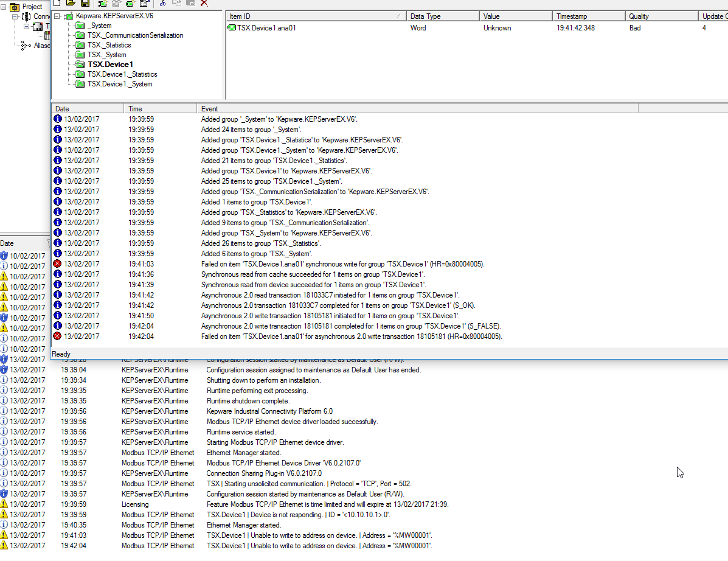Click the Save floppy disk icon
The width and height of the screenshot is (728, 561).
[85, 3]
